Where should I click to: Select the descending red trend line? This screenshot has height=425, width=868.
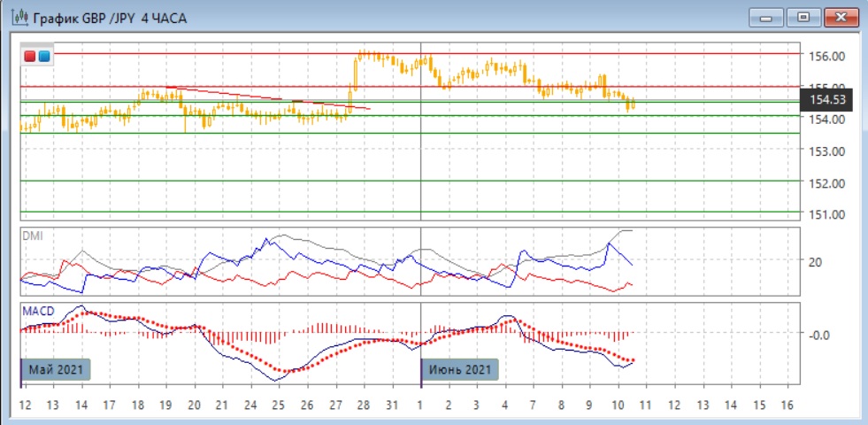[x=265, y=98]
